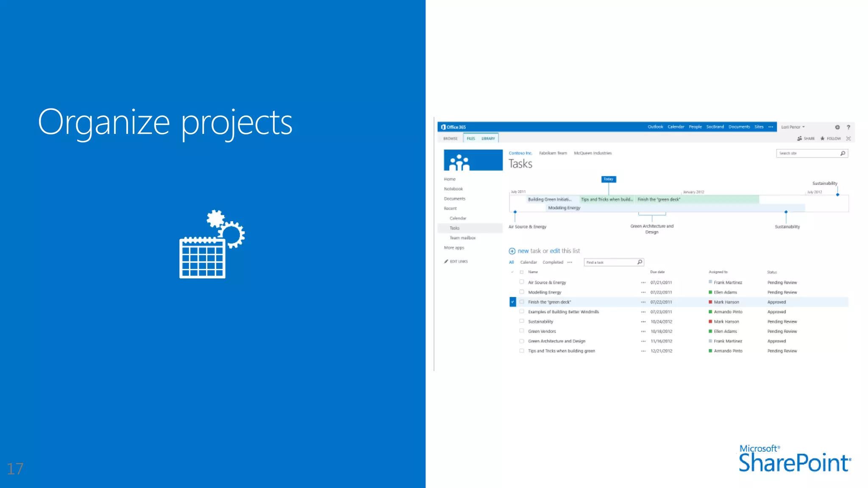Click the help question mark icon
Viewport: 868px width, 488px height.
(x=848, y=127)
